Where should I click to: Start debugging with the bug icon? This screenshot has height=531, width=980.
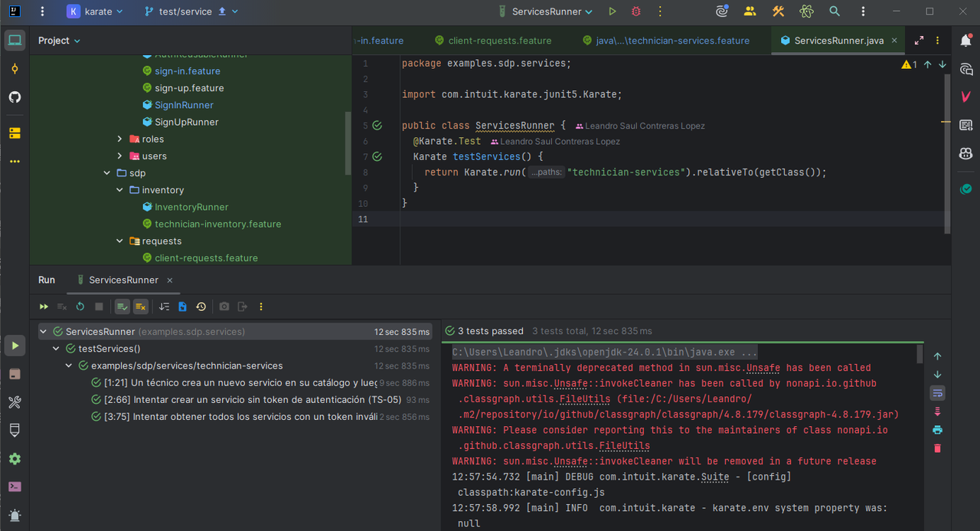tap(635, 11)
